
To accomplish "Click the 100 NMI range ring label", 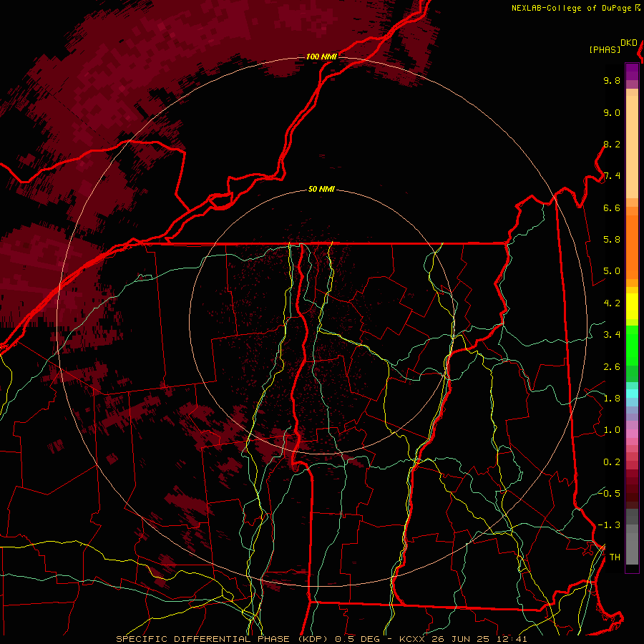I will tap(321, 57).
